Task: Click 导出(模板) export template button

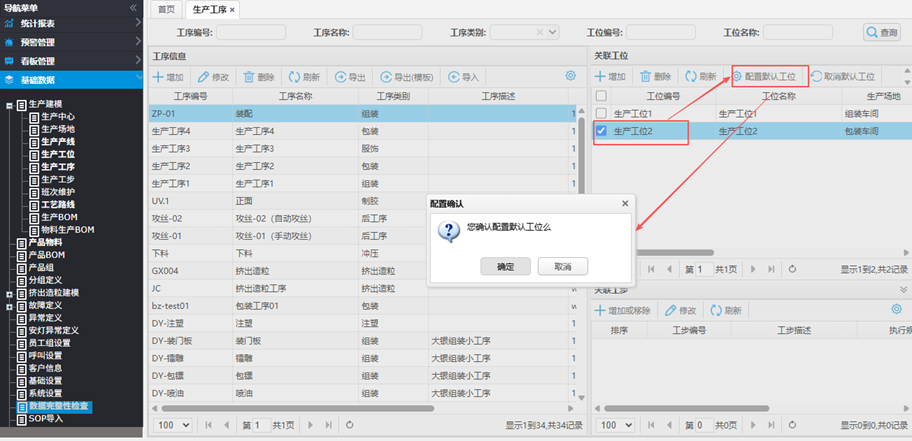Action: click(407, 77)
